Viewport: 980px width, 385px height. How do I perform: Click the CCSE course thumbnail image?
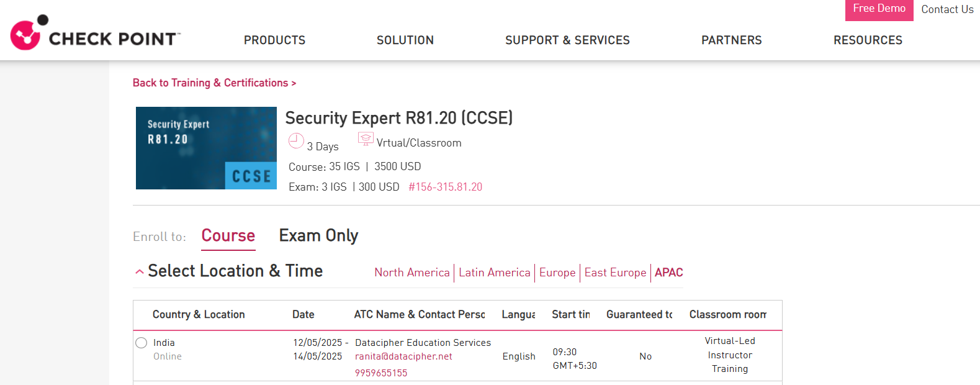tap(206, 148)
